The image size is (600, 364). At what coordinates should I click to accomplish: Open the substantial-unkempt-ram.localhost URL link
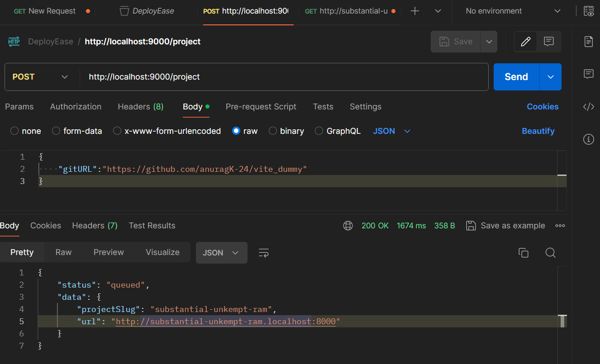[226, 322]
